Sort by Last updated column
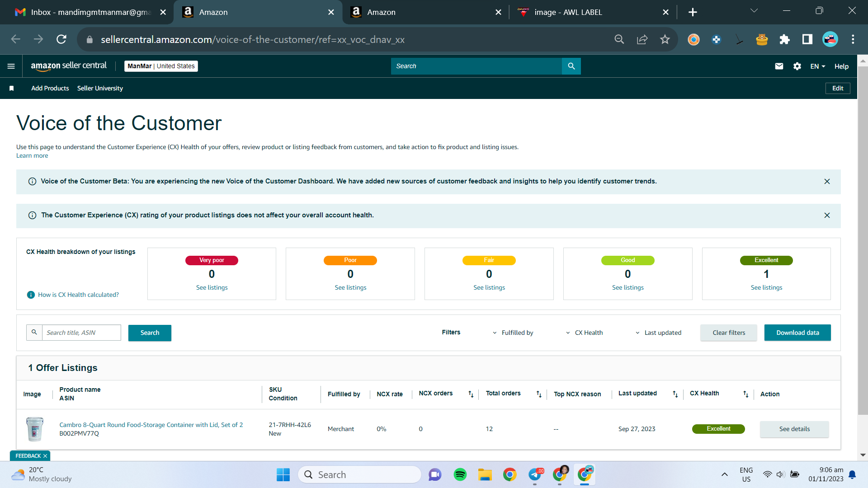This screenshot has width=868, height=488. [x=675, y=394]
